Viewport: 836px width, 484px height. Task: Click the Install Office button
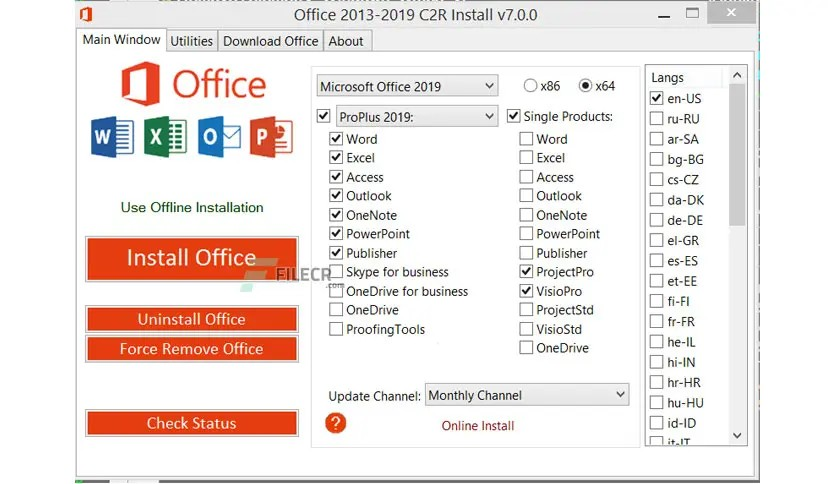191,258
